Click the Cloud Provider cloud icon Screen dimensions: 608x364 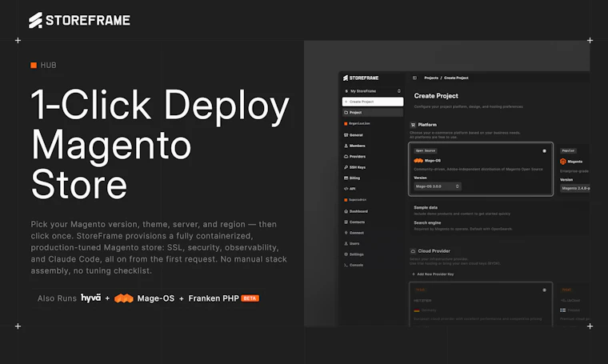413,251
